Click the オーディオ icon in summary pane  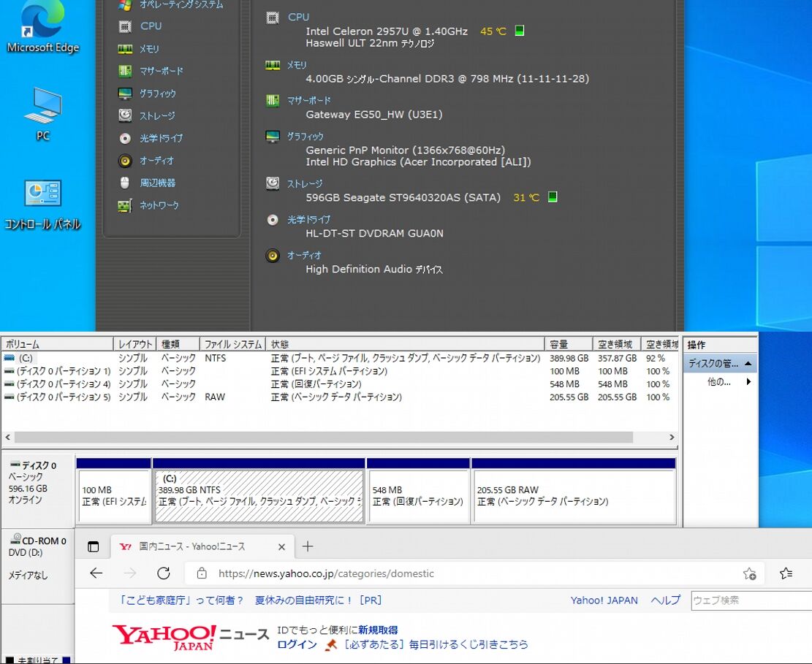[273, 255]
